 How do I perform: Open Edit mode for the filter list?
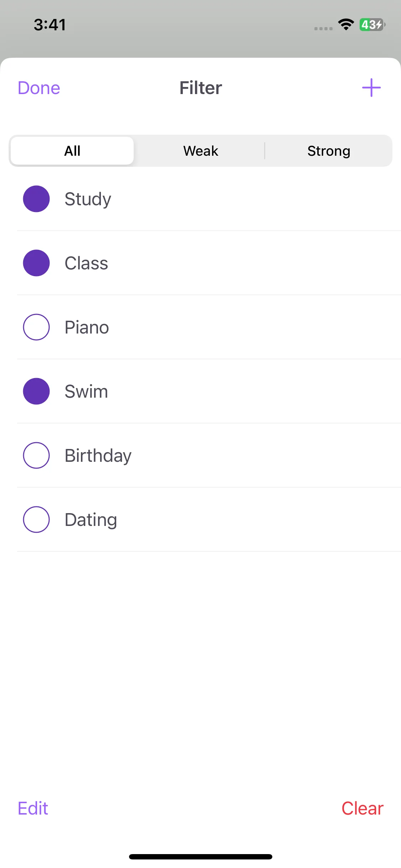33,808
